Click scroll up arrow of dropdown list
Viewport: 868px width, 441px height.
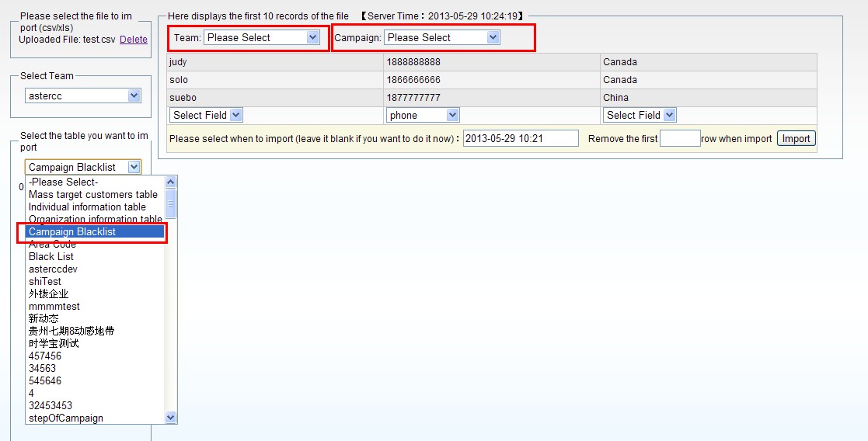click(171, 182)
